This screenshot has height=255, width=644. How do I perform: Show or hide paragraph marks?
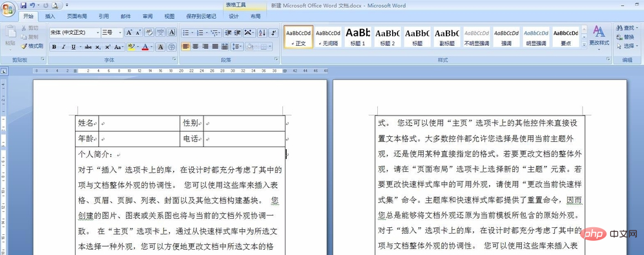point(274,32)
